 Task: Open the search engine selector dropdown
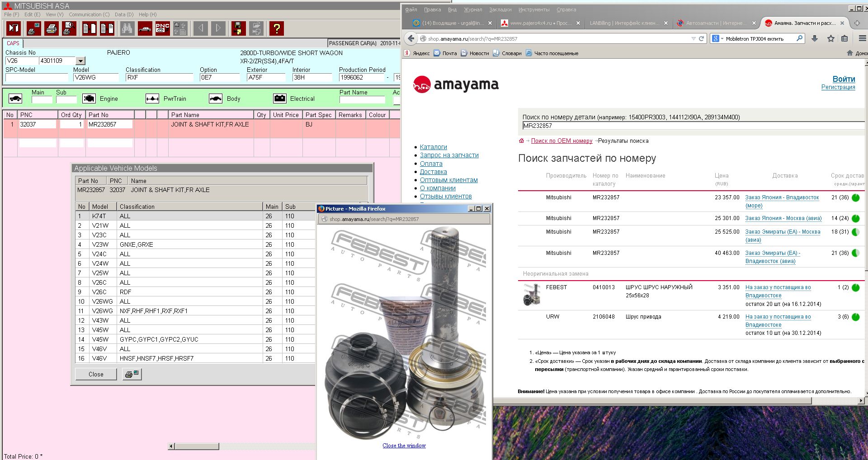717,39
